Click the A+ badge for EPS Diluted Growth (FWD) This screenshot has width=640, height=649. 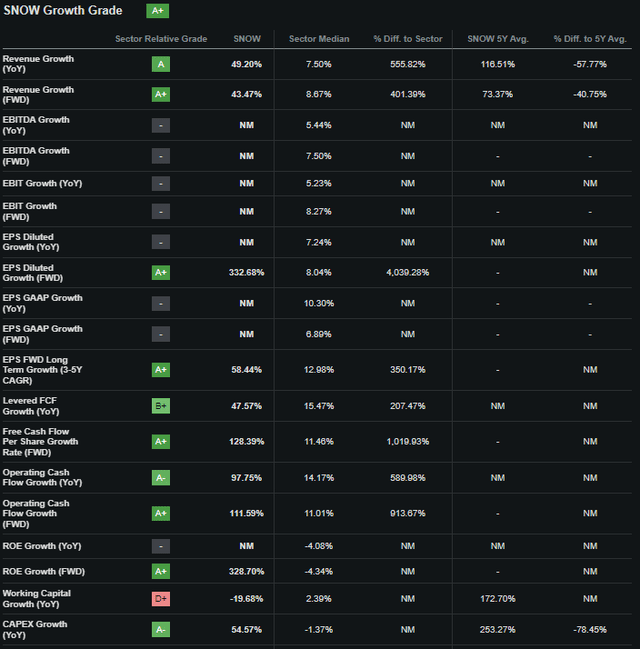point(161,272)
